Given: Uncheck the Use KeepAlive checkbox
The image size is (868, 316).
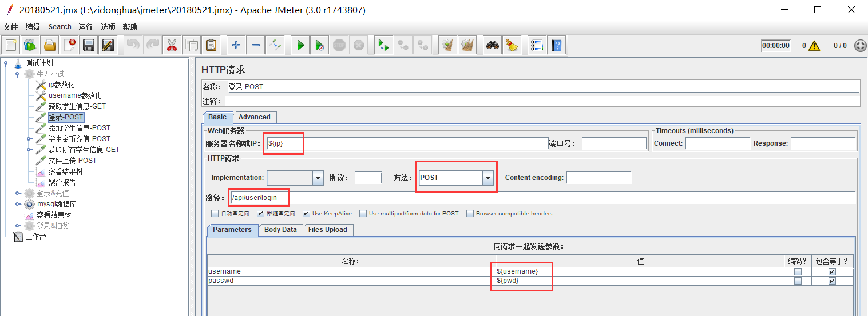Looking at the screenshot, I should [307, 214].
